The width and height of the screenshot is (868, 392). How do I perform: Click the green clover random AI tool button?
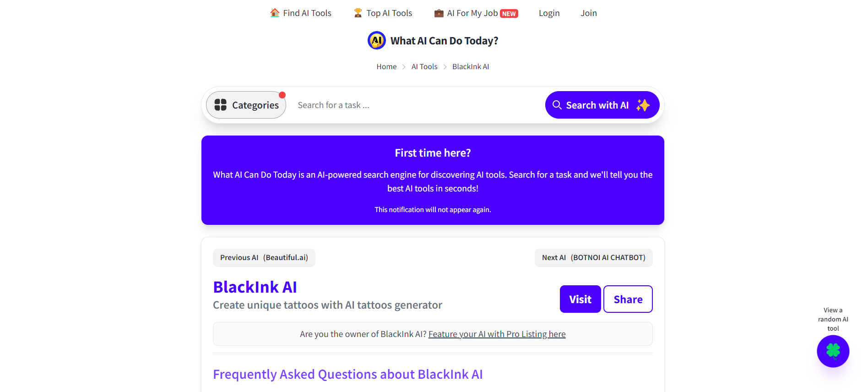(833, 351)
